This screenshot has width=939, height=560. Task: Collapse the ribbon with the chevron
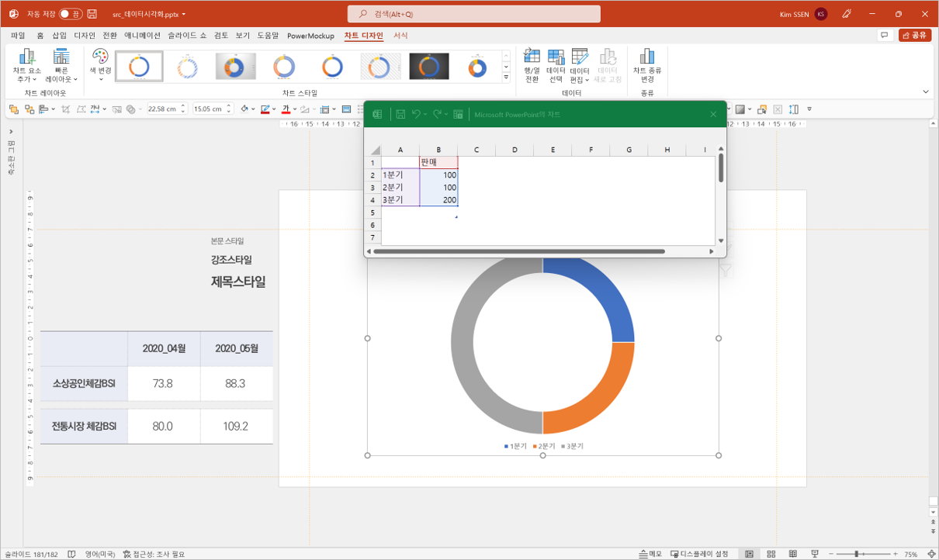(926, 92)
